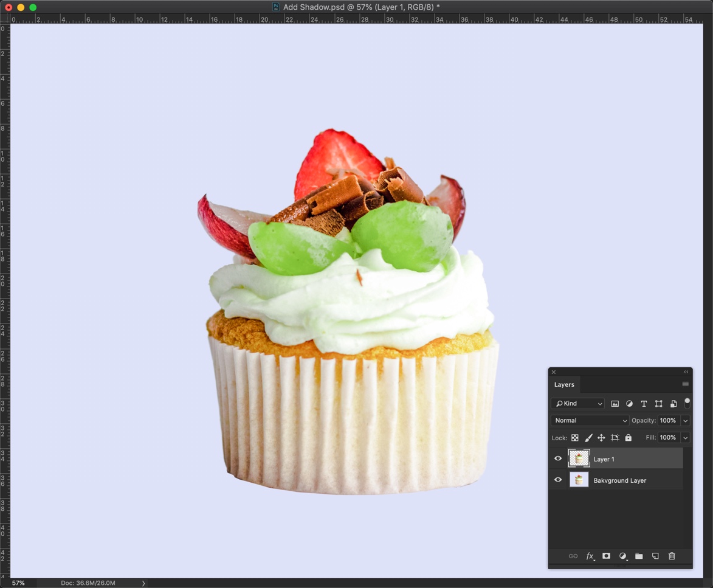Open the Layers panel hamburger menu
This screenshot has width=713, height=588.
(x=685, y=384)
